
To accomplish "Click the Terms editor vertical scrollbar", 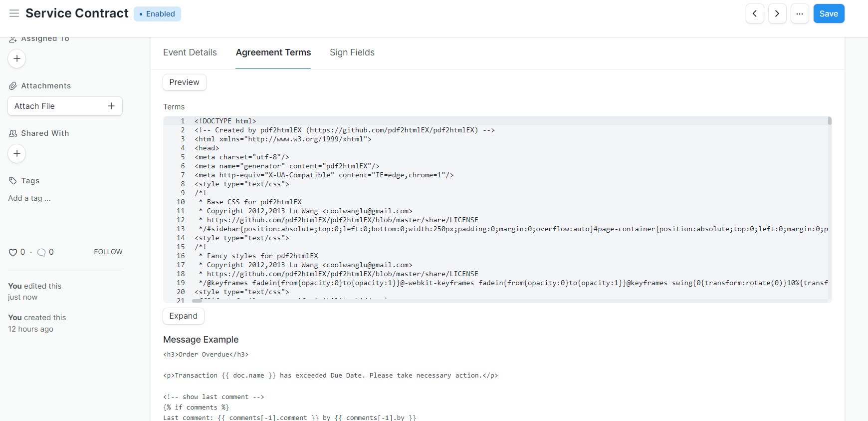I will (x=830, y=121).
